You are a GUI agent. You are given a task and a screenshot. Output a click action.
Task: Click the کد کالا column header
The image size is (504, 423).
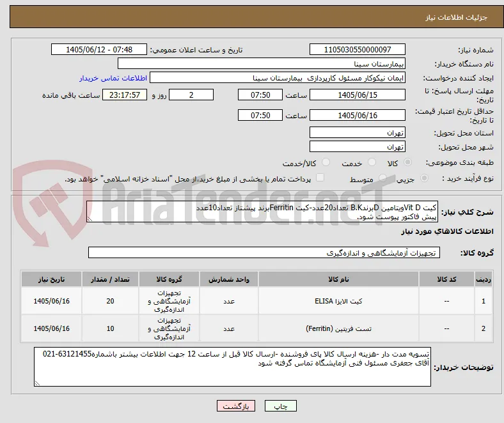click(446, 279)
